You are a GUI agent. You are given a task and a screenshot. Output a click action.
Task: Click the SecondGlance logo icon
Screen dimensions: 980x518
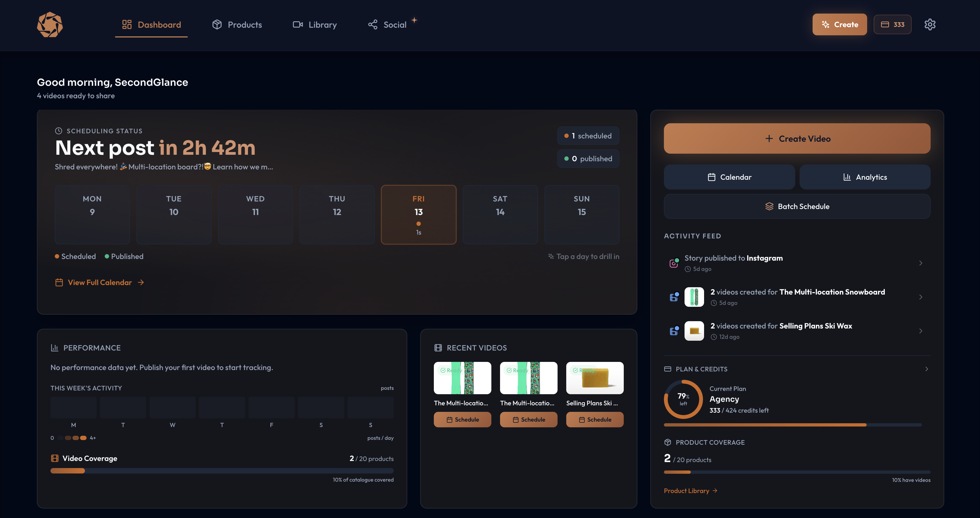point(50,24)
